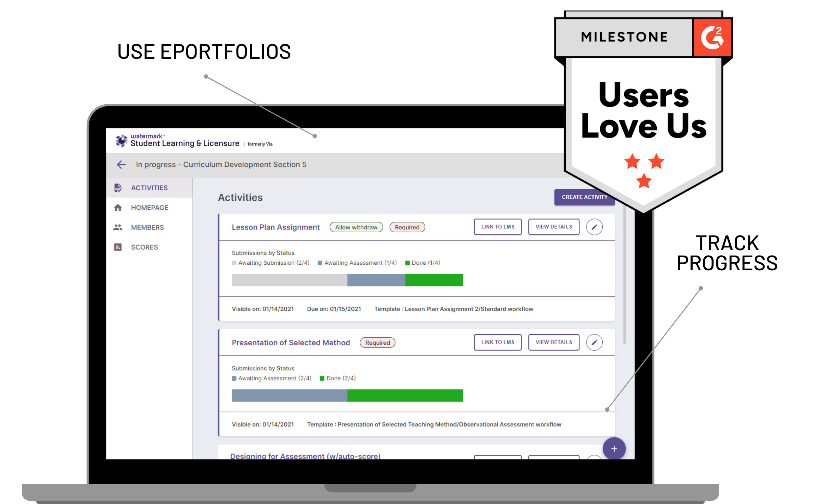Image resolution: width=833 pixels, height=504 pixels.
Task: Click the Student Learning & Licensure product name
Action: (x=185, y=143)
